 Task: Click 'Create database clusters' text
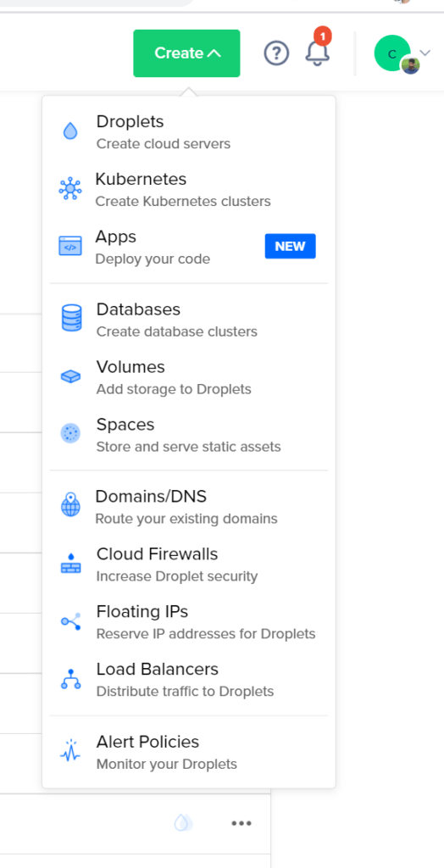(x=176, y=331)
